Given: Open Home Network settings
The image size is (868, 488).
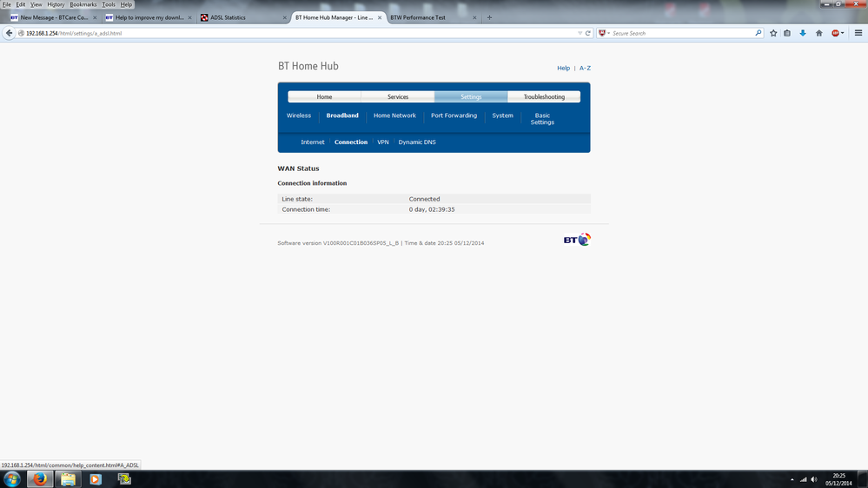Looking at the screenshot, I should [394, 115].
